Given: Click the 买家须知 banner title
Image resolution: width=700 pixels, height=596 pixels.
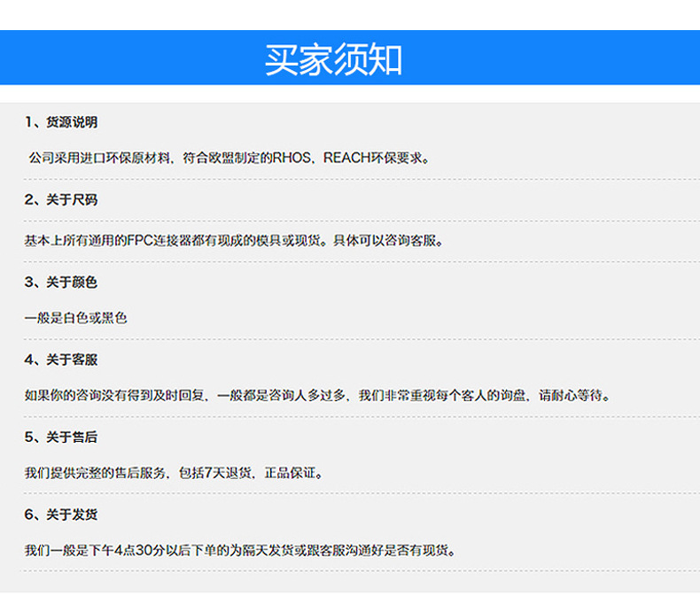Looking at the screenshot, I should pyautogui.click(x=333, y=59).
